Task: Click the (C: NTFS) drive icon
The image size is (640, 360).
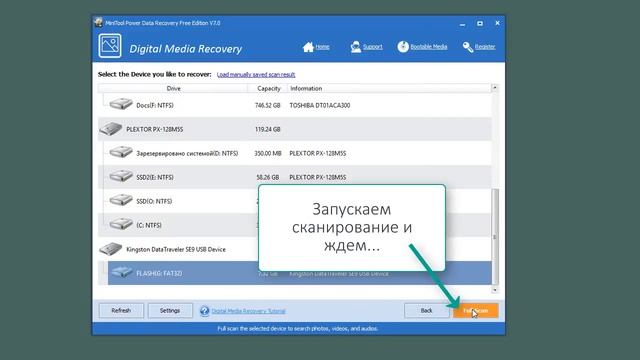Action: [121, 224]
